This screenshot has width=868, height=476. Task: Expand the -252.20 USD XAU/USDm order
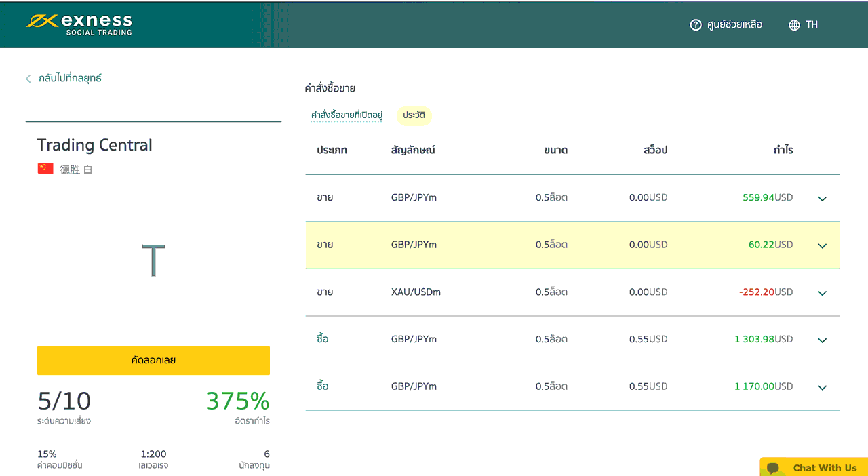pos(823,293)
